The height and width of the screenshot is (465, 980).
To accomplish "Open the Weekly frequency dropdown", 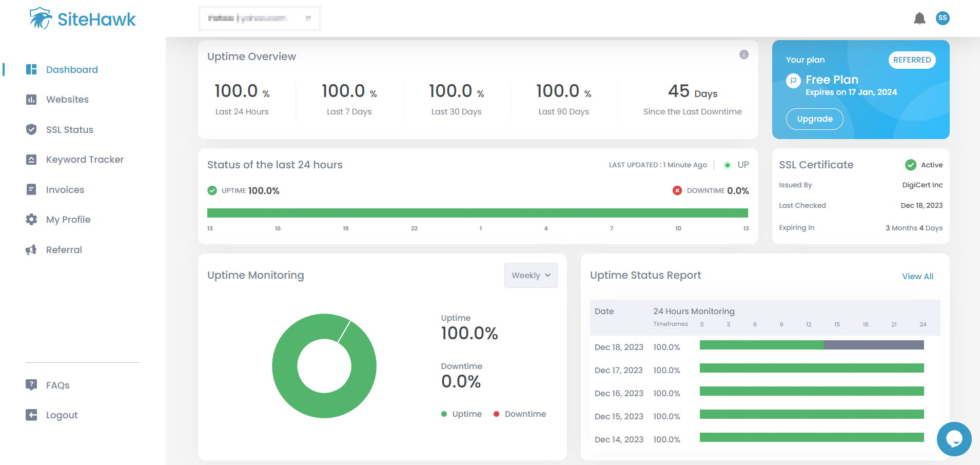I will pos(531,275).
